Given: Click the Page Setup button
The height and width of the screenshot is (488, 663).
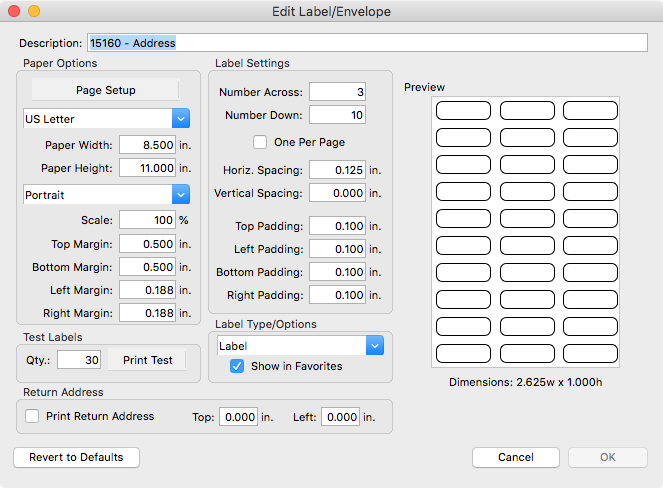Looking at the screenshot, I should pos(106,90).
